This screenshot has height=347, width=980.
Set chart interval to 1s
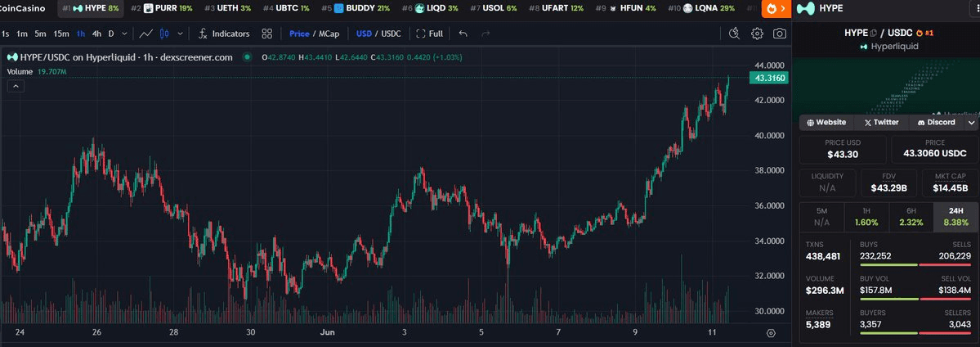point(6,34)
